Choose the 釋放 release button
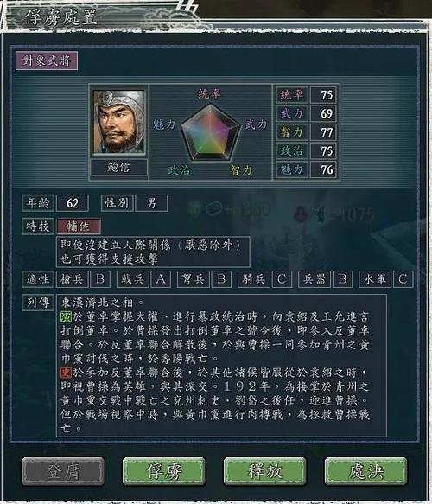This screenshot has height=504, width=432. [x=264, y=471]
